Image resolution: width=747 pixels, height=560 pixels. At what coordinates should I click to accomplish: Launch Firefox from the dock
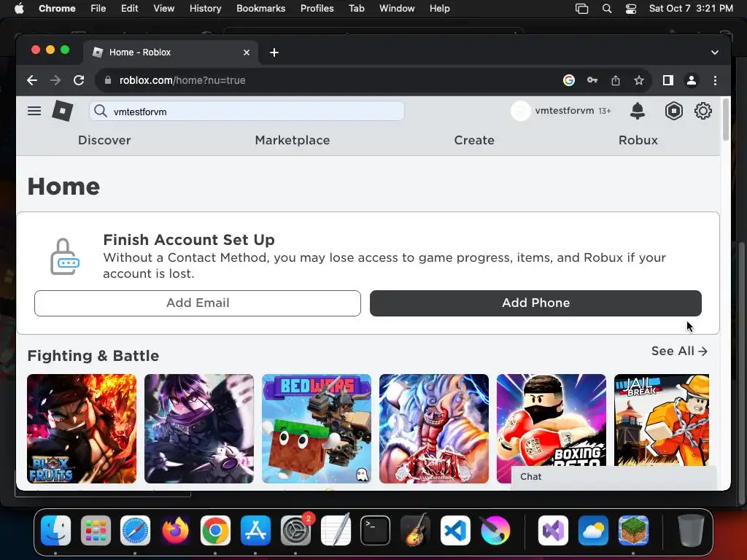click(x=175, y=530)
